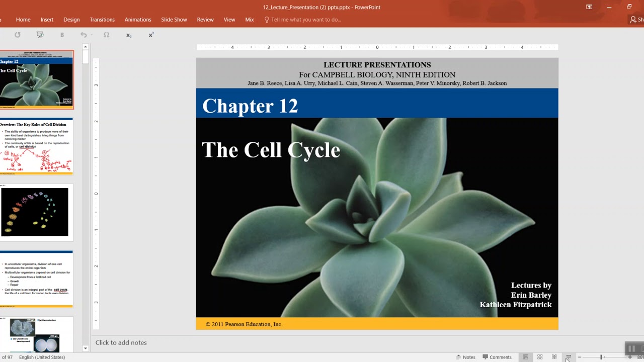
Task: Switch to Normal view icon
Action: click(x=525, y=357)
